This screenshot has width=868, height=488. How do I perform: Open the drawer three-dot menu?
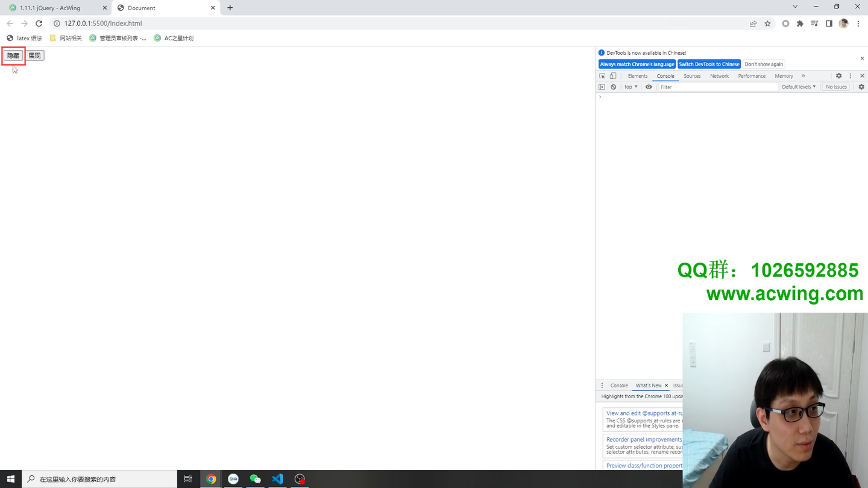click(602, 386)
